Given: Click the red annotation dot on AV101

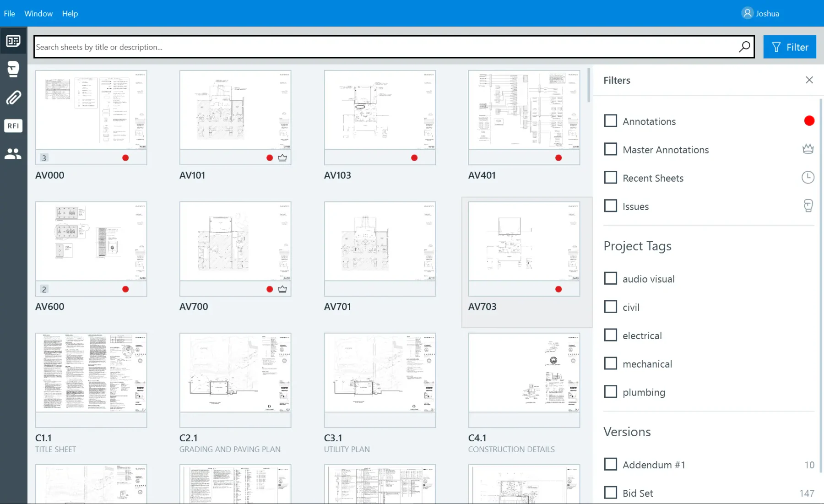Looking at the screenshot, I should point(270,158).
